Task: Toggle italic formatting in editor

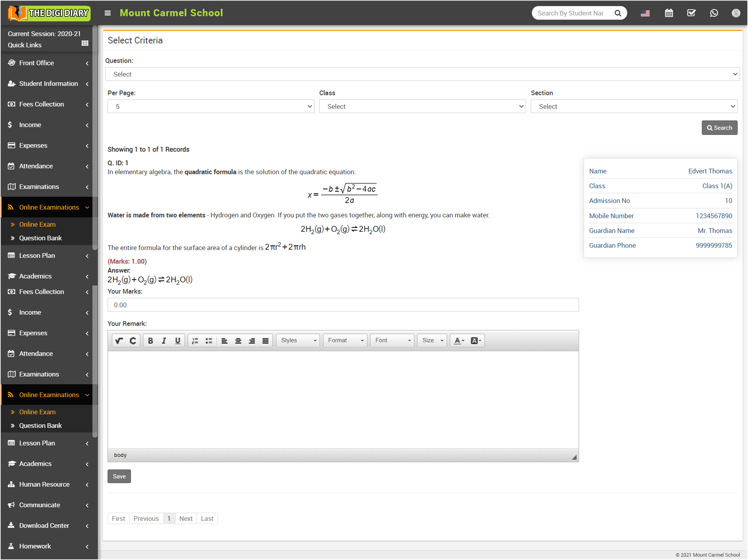Action: (164, 341)
